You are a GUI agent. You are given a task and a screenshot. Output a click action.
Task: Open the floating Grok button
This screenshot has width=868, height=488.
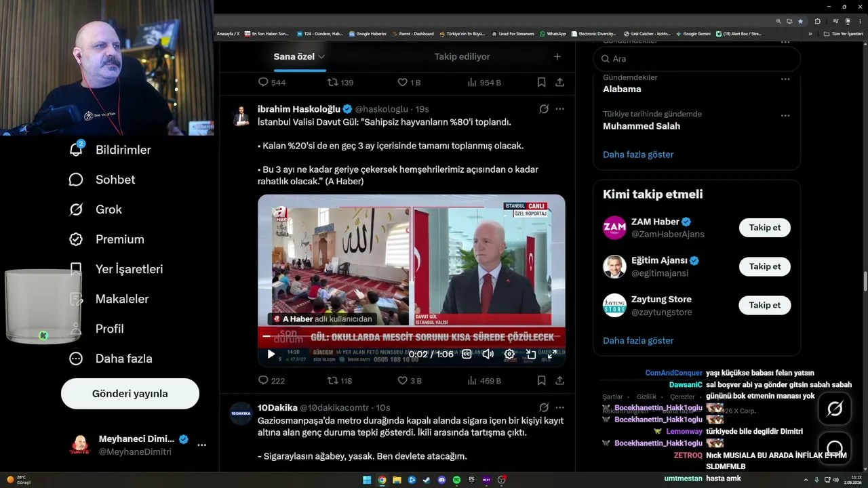tap(835, 409)
